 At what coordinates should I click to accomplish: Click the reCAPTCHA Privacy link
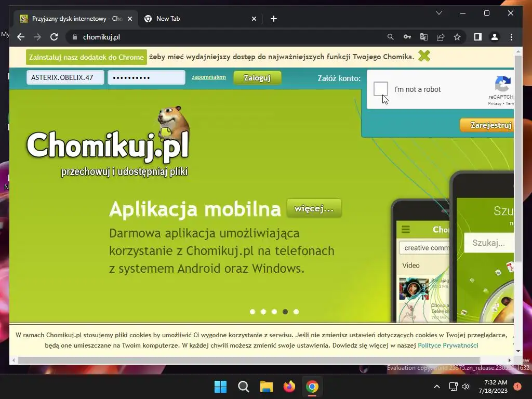tap(495, 103)
